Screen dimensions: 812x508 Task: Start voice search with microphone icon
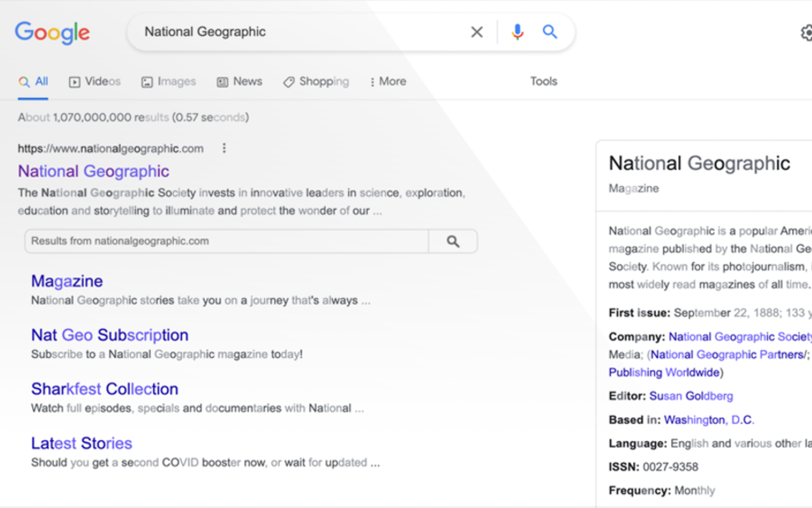(x=518, y=32)
